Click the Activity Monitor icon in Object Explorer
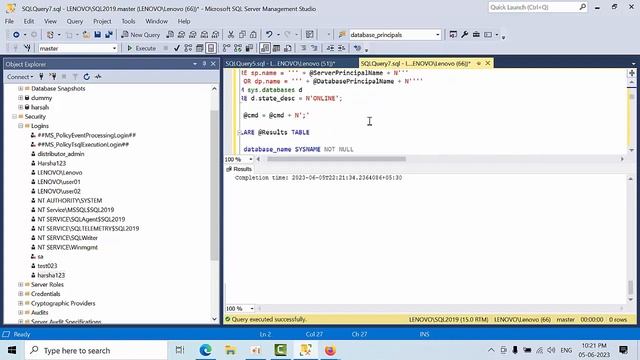 coord(98,77)
